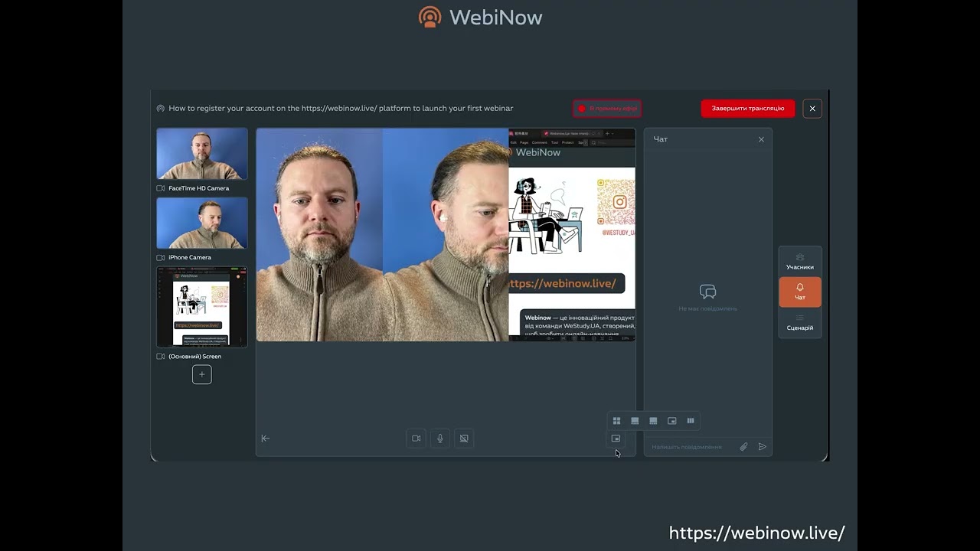
Task: Select the (Основний) Screen thumbnail
Action: [x=202, y=307]
